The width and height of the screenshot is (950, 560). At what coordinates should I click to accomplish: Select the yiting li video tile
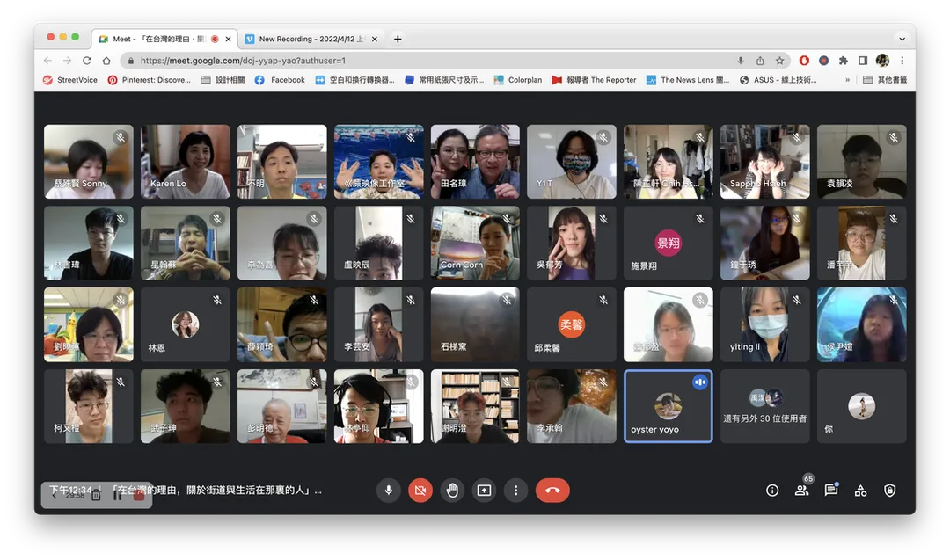(764, 324)
